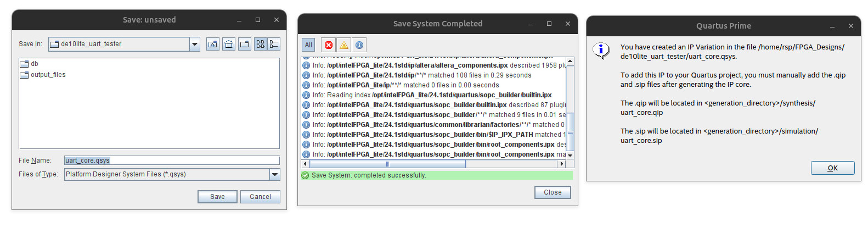Expand the Files of Type dropdown
The image size is (868, 227).
275,174
